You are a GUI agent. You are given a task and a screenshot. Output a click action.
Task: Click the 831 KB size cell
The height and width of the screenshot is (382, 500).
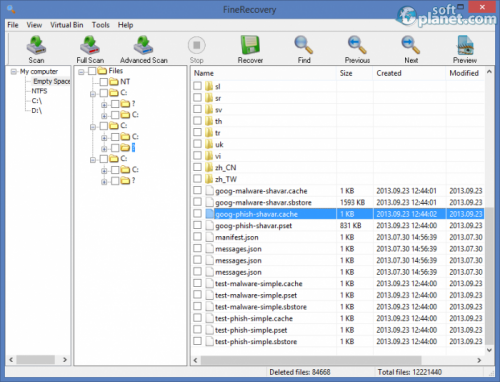(x=351, y=226)
